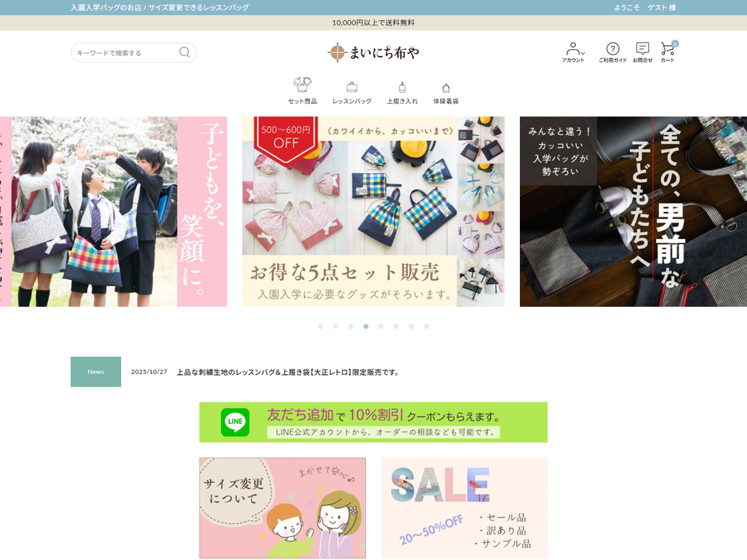This screenshot has width=747, height=560.
Task: Open the shopping cart (カート) icon
Action: click(667, 52)
